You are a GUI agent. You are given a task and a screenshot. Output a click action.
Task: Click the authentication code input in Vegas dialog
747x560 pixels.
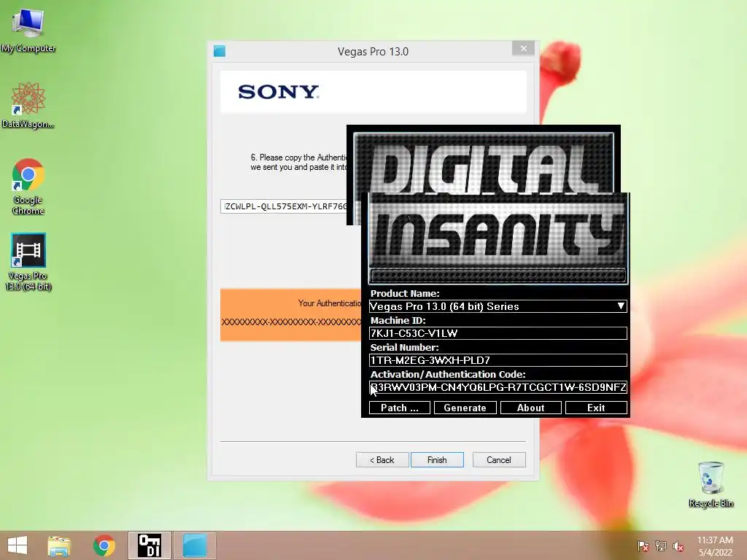[x=285, y=206]
